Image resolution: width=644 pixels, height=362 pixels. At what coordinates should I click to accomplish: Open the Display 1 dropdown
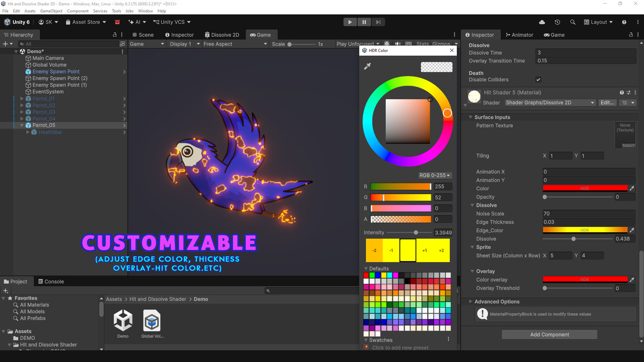coord(184,44)
